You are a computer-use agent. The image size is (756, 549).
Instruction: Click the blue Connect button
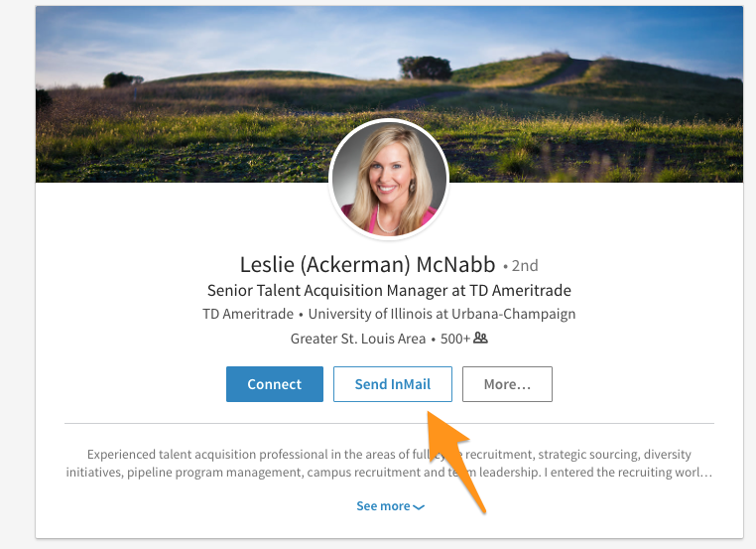(275, 384)
